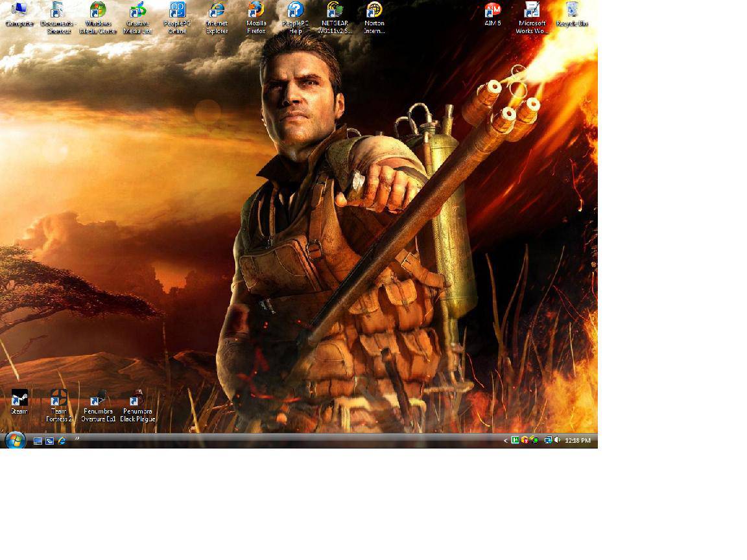Launch Internet Explorer from Quick Launch
The width and height of the screenshot is (747, 560).
coord(62,441)
